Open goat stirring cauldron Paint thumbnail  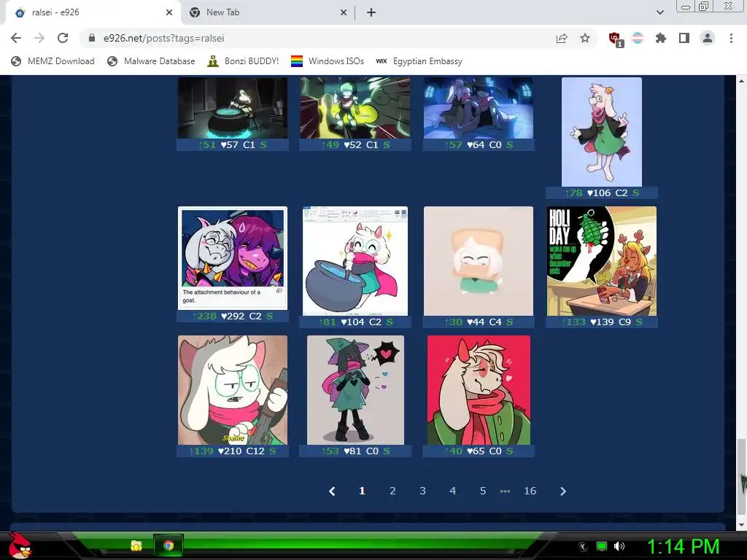355,261
